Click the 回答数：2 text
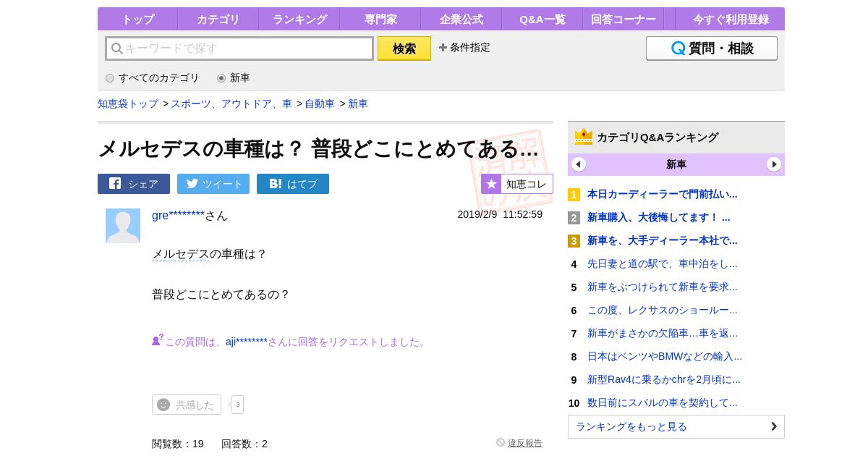The width and height of the screenshot is (868, 456). coord(244,444)
